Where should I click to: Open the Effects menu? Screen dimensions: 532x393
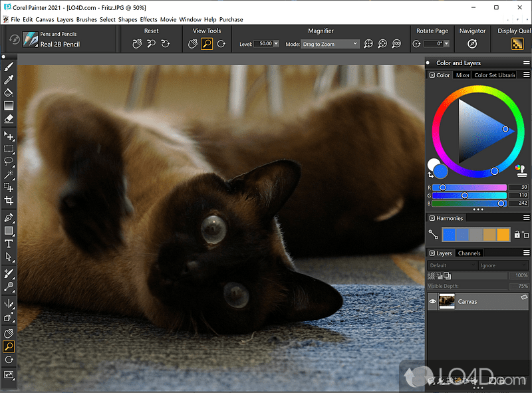pos(148,19)
